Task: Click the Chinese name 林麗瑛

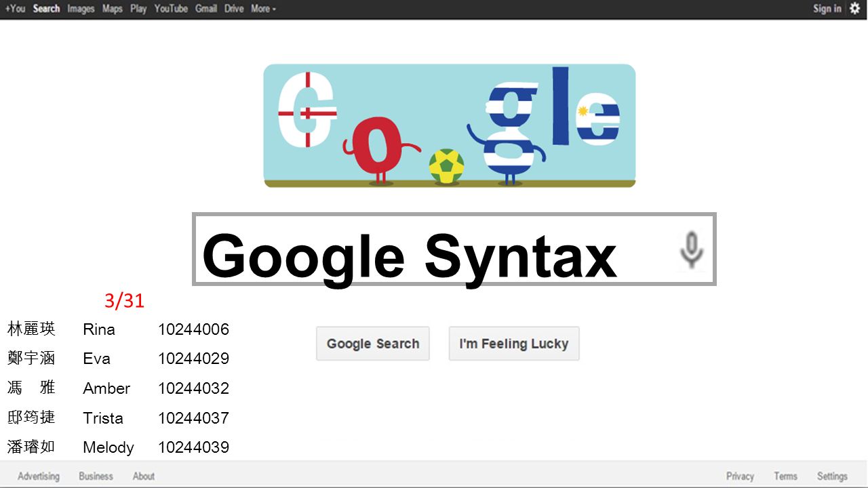Action: coord(31,329)
